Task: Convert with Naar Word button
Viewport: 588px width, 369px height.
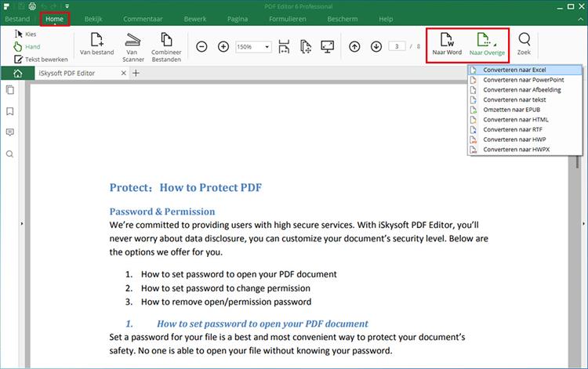Action: pyautogui.click(x=447, y=44)
